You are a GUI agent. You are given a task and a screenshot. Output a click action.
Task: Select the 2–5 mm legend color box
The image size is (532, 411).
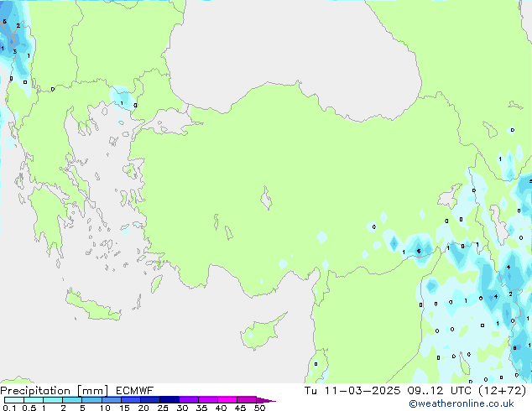[x=72, y=400]
